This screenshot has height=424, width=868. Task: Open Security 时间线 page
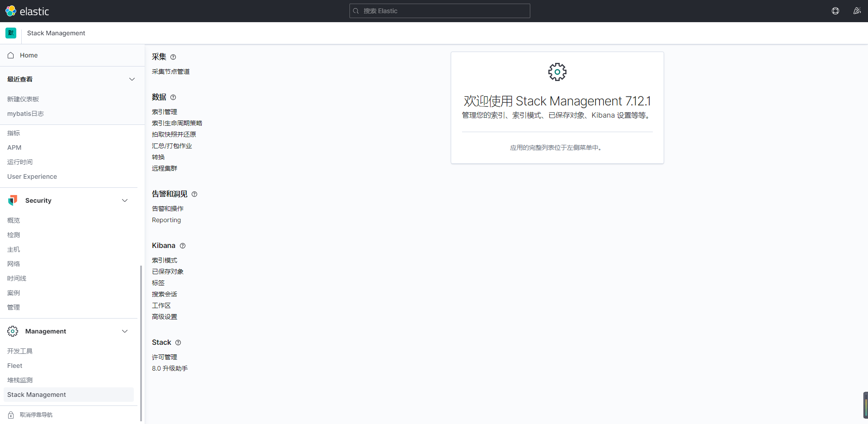pos(17,278)
